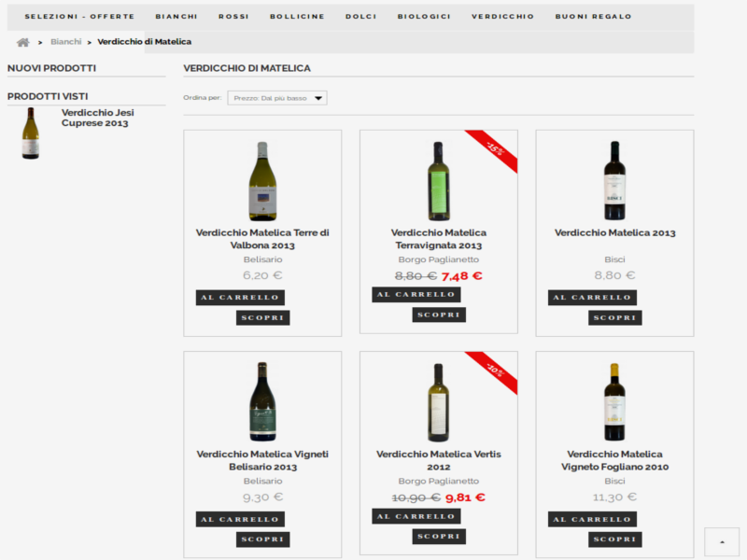Open the Rossi menu item
The width and height of the screenshot is (747, 560).
[x=233, y=17]
